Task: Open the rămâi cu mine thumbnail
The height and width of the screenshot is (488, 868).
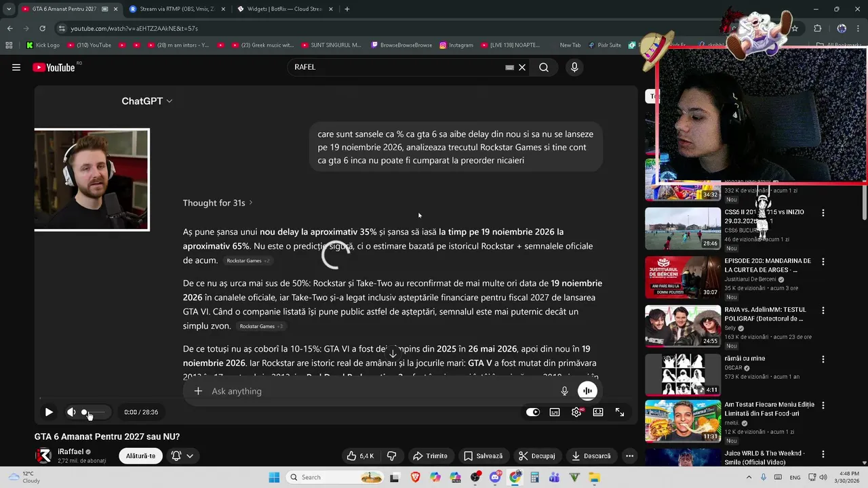Action: click(682, 374)
